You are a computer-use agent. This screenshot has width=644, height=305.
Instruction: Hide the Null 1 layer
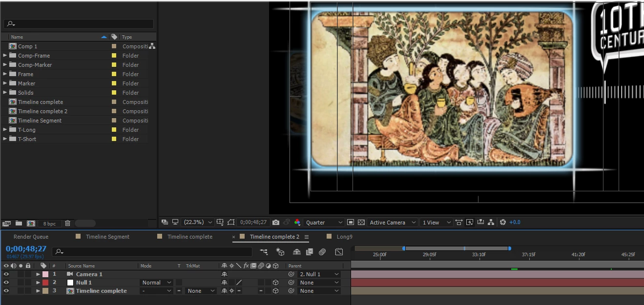tap(6, 283)
